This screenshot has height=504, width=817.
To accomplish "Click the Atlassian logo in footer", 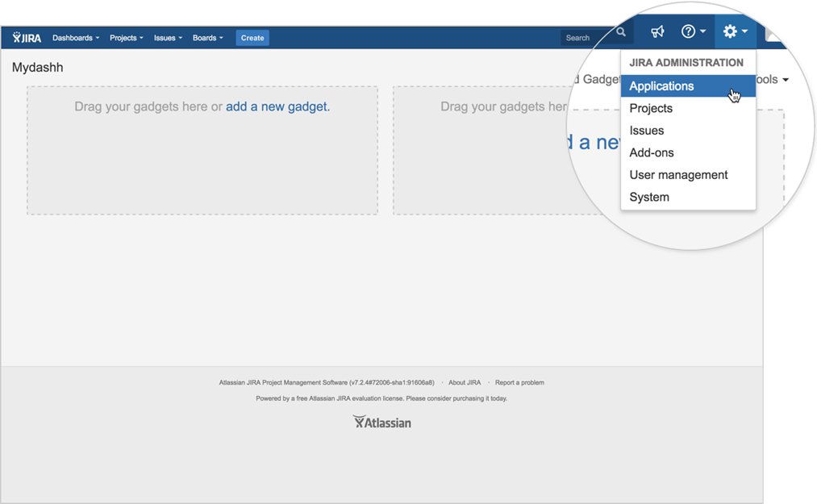I will (381, 422).
